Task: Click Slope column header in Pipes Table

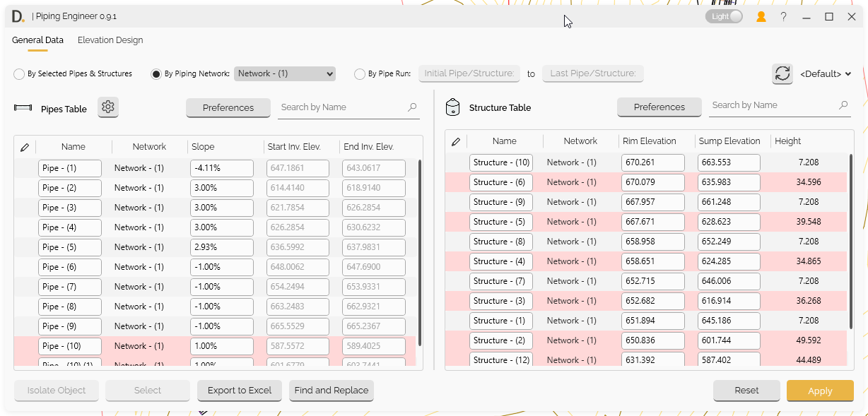Action: 203,147
